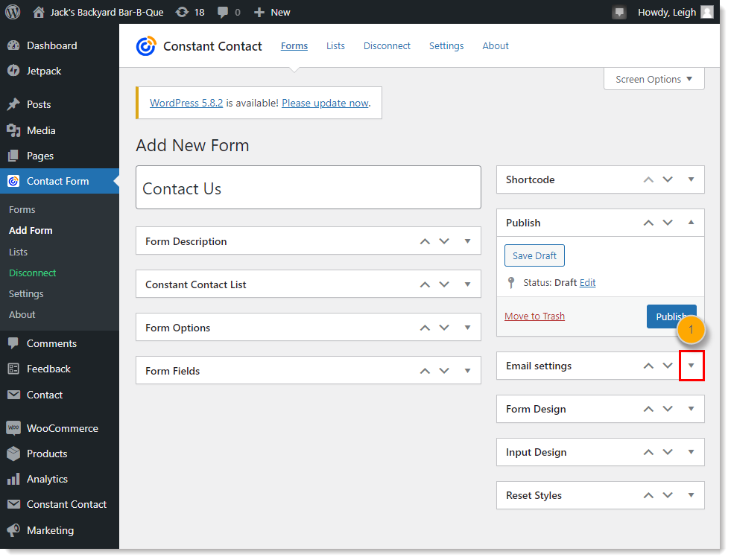731x560 pixels.
Task: Move the Constant Contact List panel up
Action: point(425,284)
